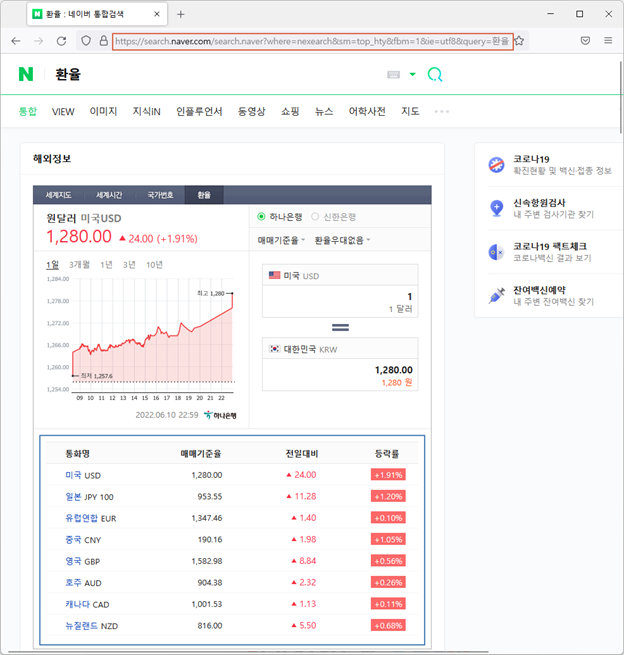Select the 하나은행 radio button
This screenshot has height=655, width=624.
(x=261, y=216)
